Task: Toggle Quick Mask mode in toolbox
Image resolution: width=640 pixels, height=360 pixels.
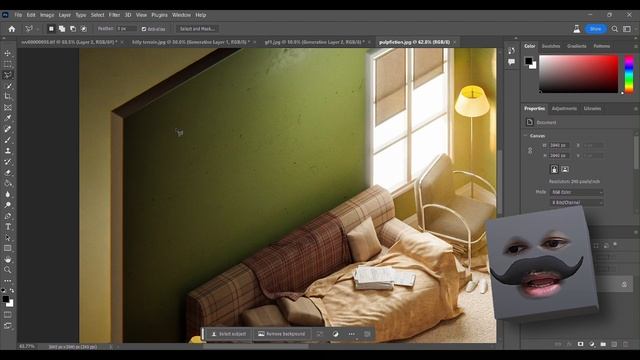Action: tap(8, 315)
